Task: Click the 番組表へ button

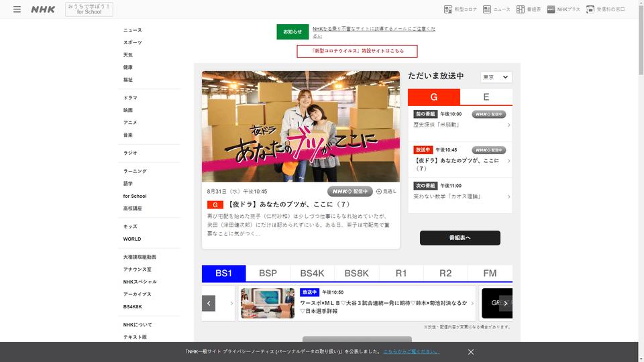Action: 460,237
